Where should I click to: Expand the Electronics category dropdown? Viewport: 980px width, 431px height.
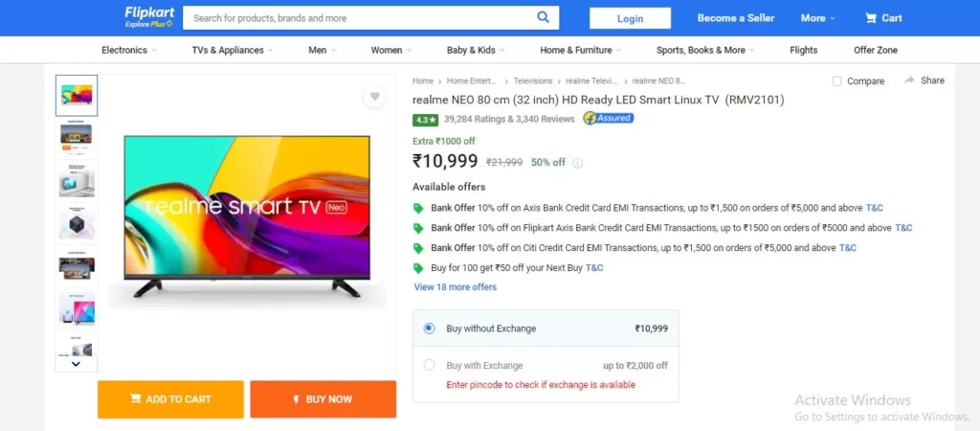129,50
